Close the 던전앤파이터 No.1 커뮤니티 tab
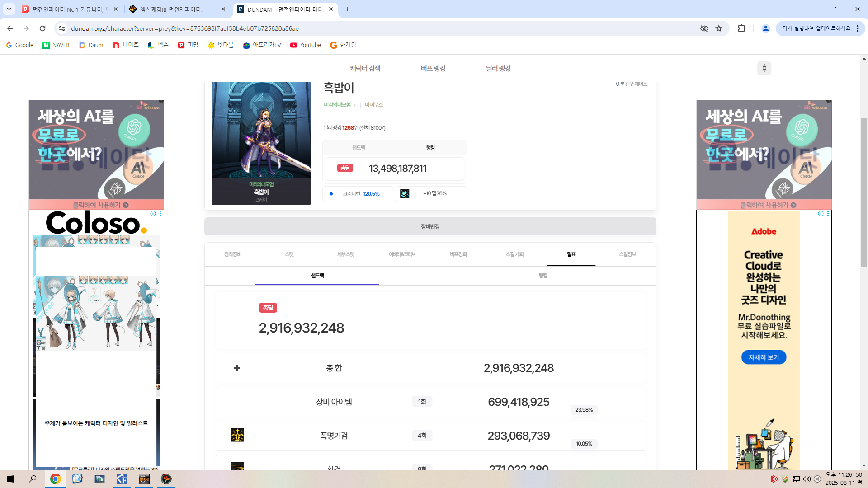 (116, 9)
